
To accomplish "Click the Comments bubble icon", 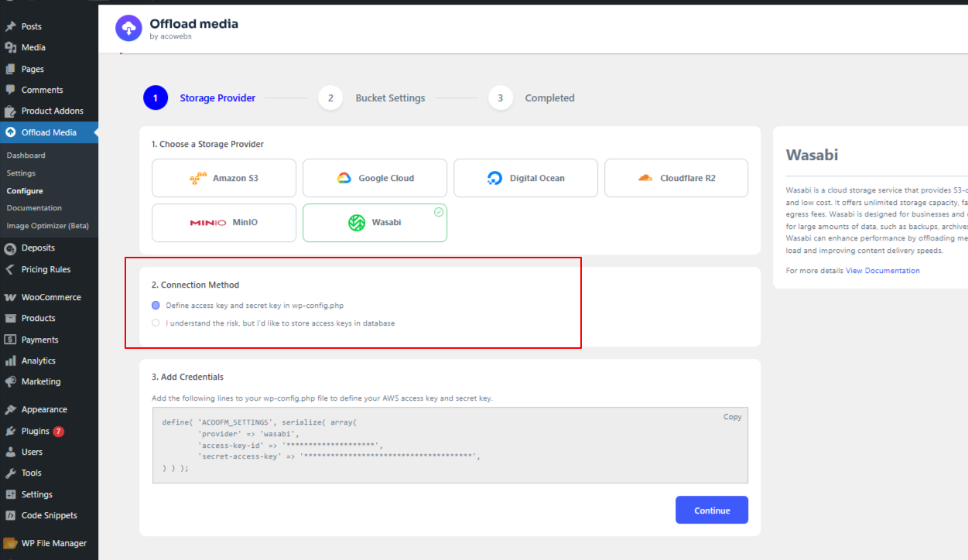I will pyautogui.click(x=10, y=90).
